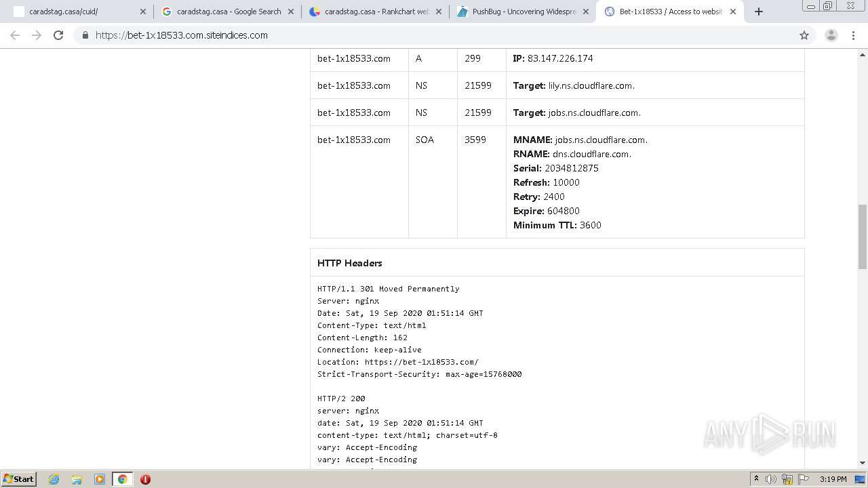868x488 pixels.
Task: Click the page vertical scrollbar thumb
Action: [x=863, y=237]
